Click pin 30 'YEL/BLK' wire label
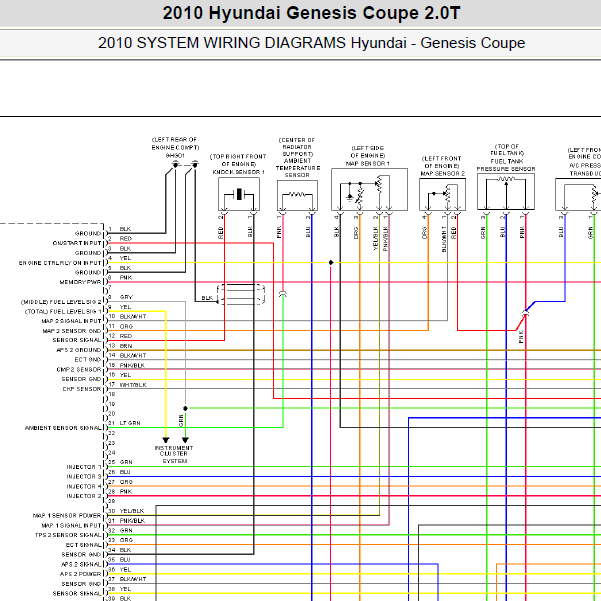601x601 pixels. click(132, 511)
